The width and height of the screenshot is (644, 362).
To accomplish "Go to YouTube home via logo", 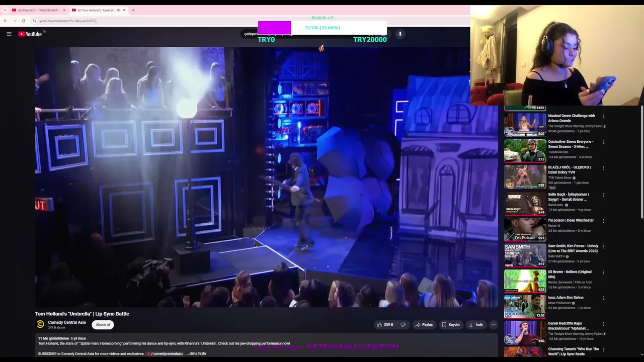I will pos(30,34).
